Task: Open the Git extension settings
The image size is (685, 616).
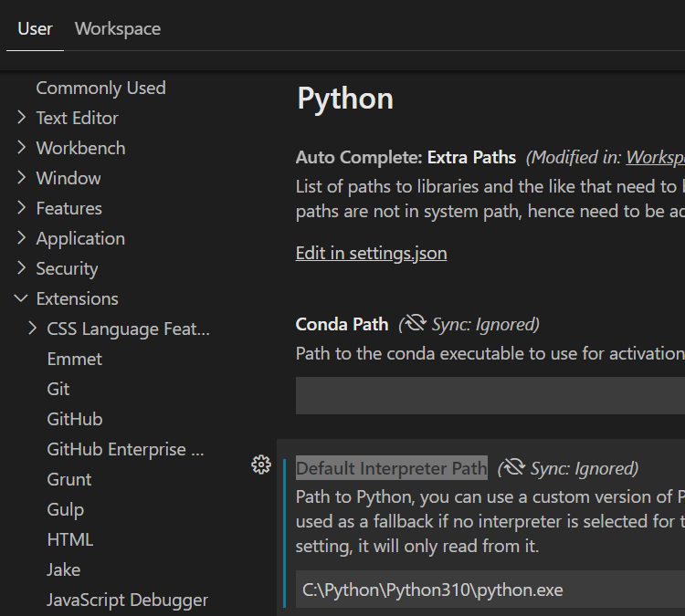Action: click(x=58, y=389)
